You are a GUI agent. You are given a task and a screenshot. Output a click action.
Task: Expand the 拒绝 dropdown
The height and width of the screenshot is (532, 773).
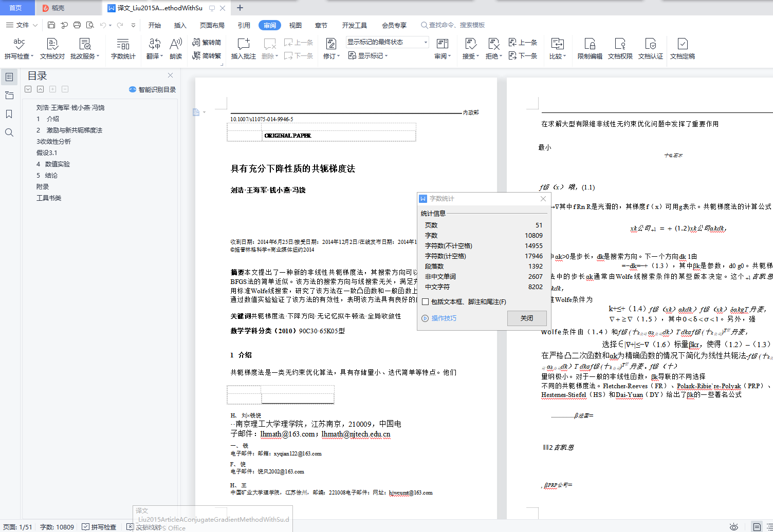coord(501,56)
